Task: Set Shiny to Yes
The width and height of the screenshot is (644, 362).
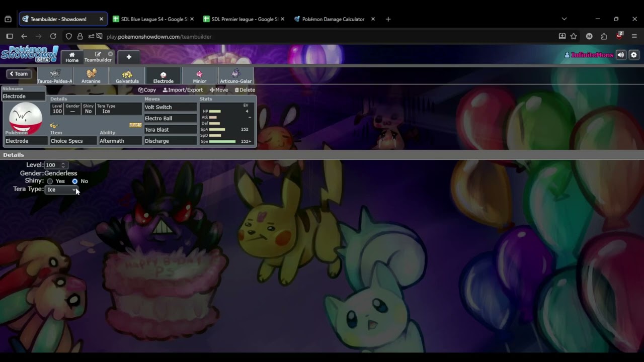Action: [x=50, y=181]
